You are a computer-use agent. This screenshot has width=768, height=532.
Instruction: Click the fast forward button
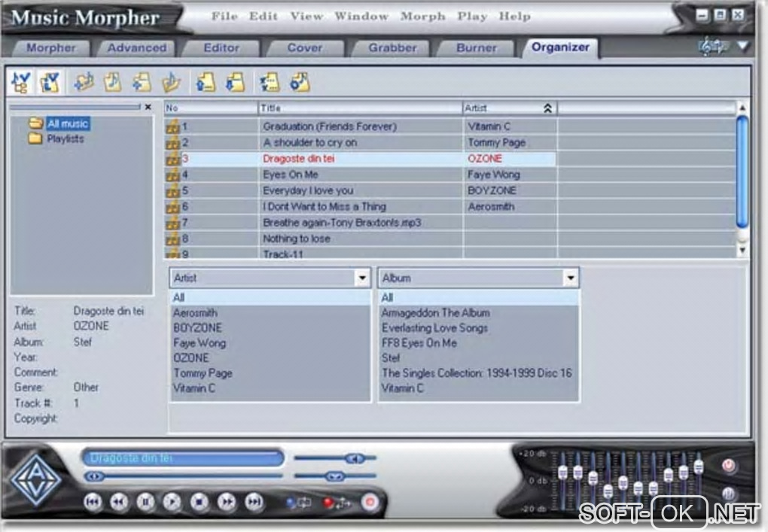(227, 502)
